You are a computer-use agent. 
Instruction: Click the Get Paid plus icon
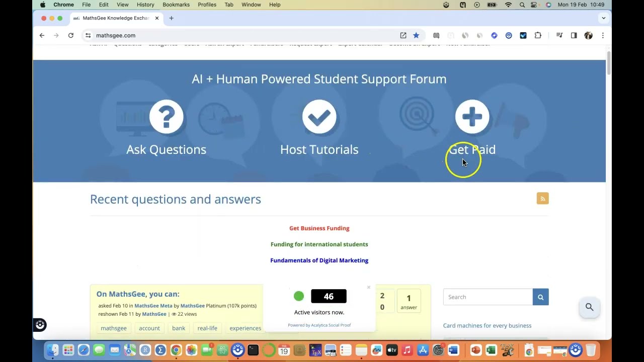(472, 117)
